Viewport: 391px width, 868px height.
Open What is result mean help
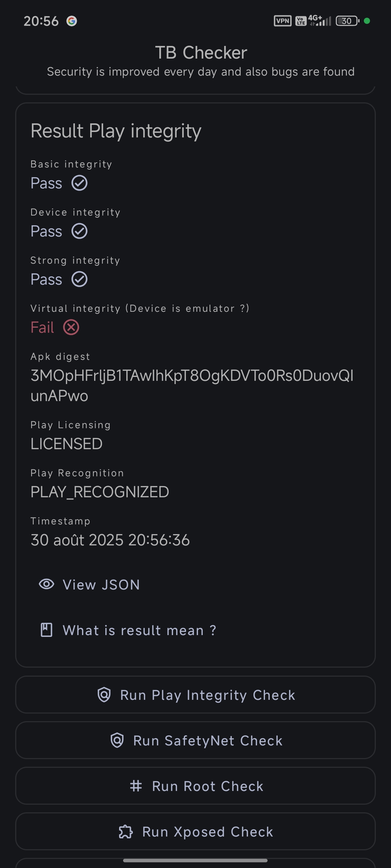(x=127, y=630)
